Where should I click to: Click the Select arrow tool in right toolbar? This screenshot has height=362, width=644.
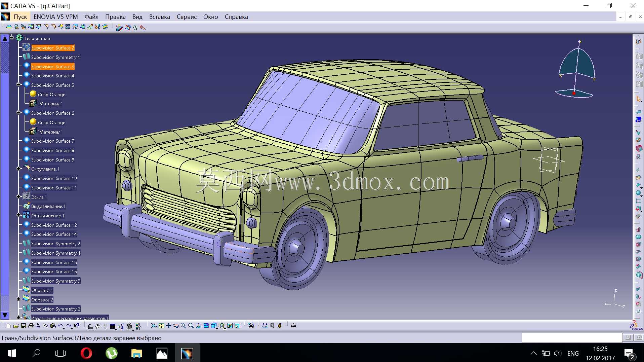tap(639, 99)
